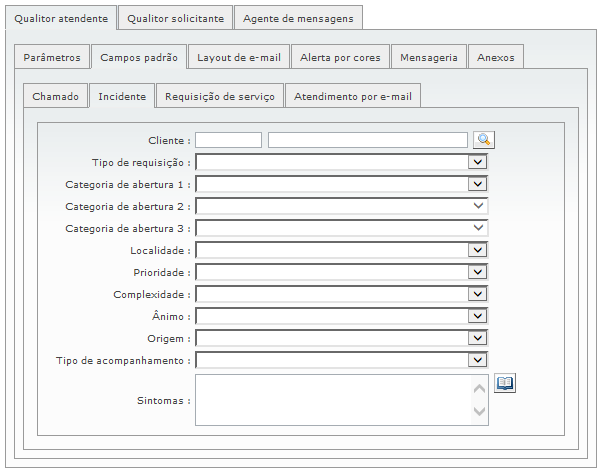This screenshot has height=473, width=603.
Task: Switch to the Chamado sub-tab
Action: pyautogui.click(x=55, y=96)
